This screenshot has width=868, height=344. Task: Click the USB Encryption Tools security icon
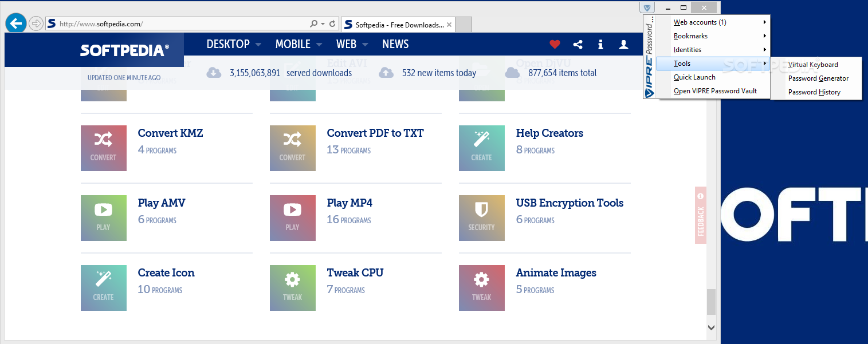click(x=482, y=218)
